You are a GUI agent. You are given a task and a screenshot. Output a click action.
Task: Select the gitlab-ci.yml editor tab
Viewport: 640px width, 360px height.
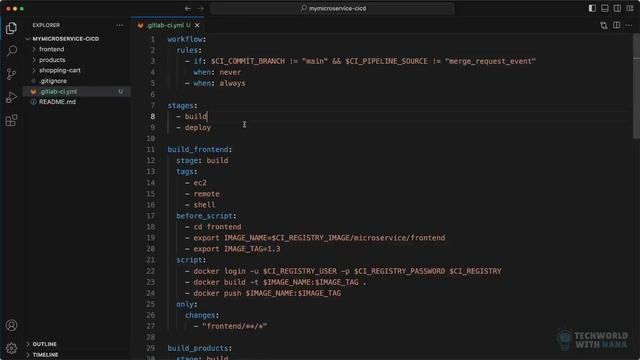[x=168, y=25]
